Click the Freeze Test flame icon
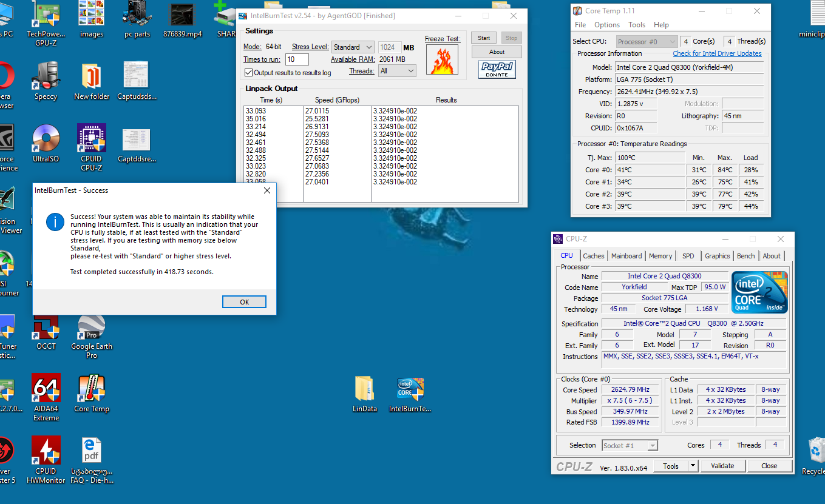The image size is (825, 504). tap(442, 60)
